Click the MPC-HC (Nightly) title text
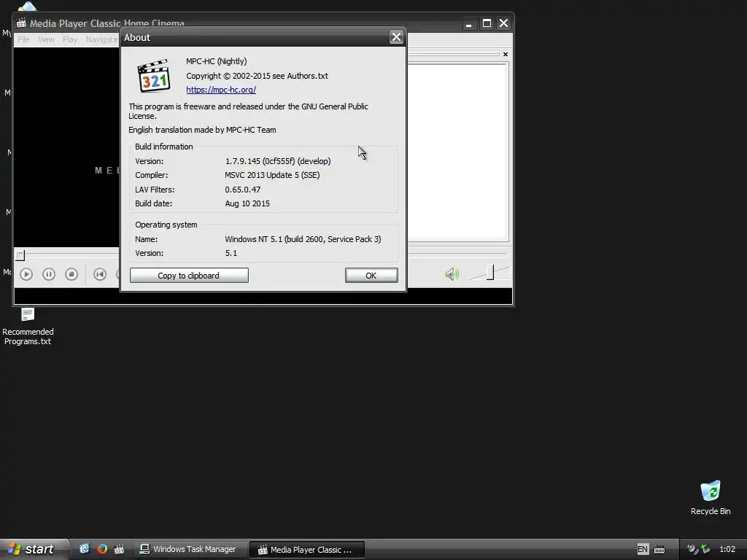Image resolution: width=747 pixels, height=560 pixels. click(216, 61)
